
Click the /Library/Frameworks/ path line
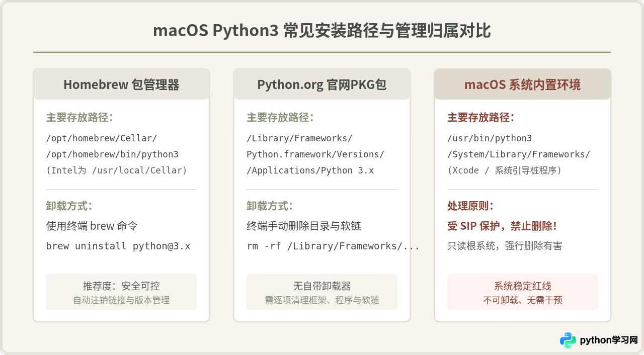coord(299,138)
